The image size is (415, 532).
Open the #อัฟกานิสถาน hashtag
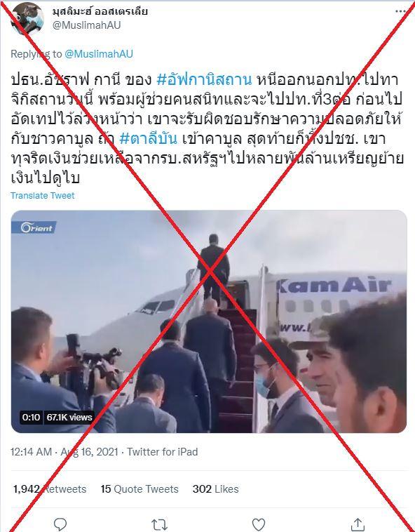point(204,80)
